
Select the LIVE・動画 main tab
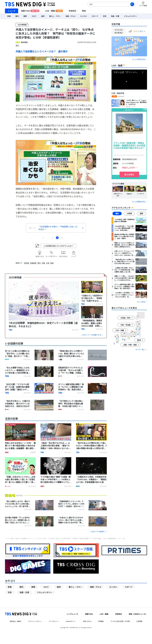tap(54, 11)
